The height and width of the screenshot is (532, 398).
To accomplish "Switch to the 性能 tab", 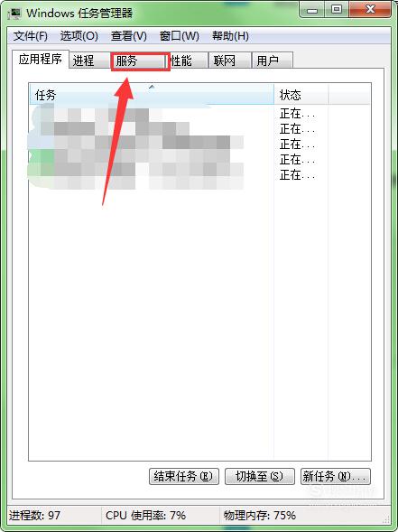I will (188, 61).
